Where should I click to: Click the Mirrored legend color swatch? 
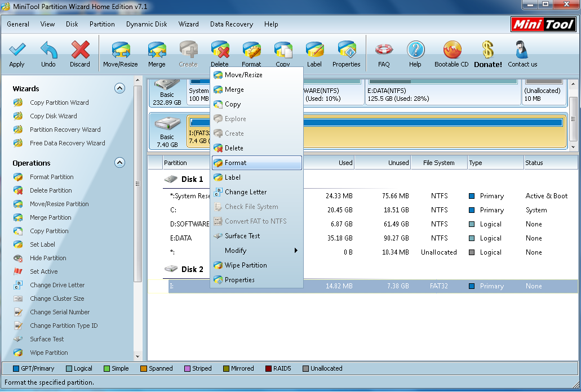click(226, 369)
